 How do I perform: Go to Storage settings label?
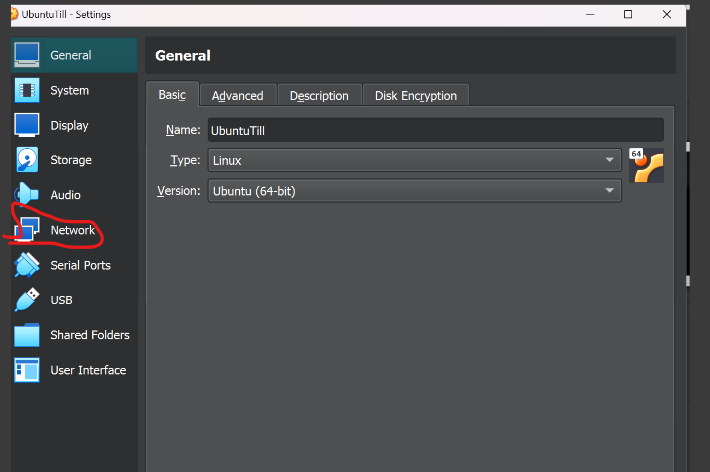71,160
